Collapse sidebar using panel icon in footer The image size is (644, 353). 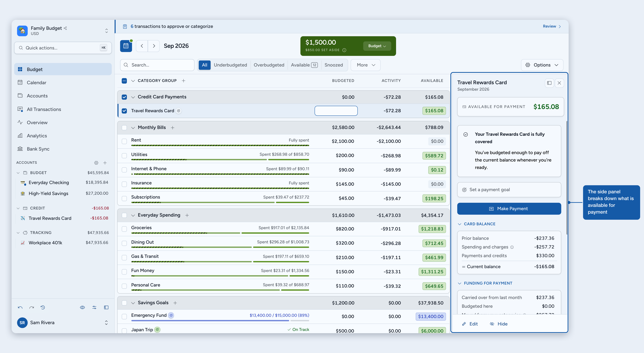click(x=106, y=307)
